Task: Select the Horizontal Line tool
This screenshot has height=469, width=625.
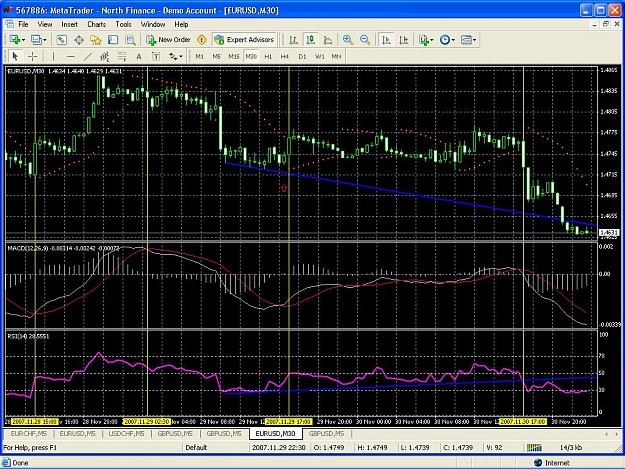Action: pos(71,56)
